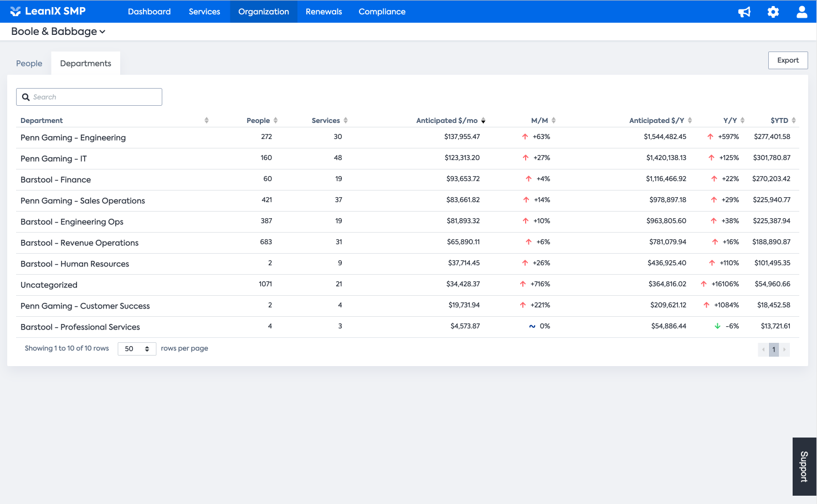
Task: Click the LeanIX SMP logo
Action: [48, 11]
